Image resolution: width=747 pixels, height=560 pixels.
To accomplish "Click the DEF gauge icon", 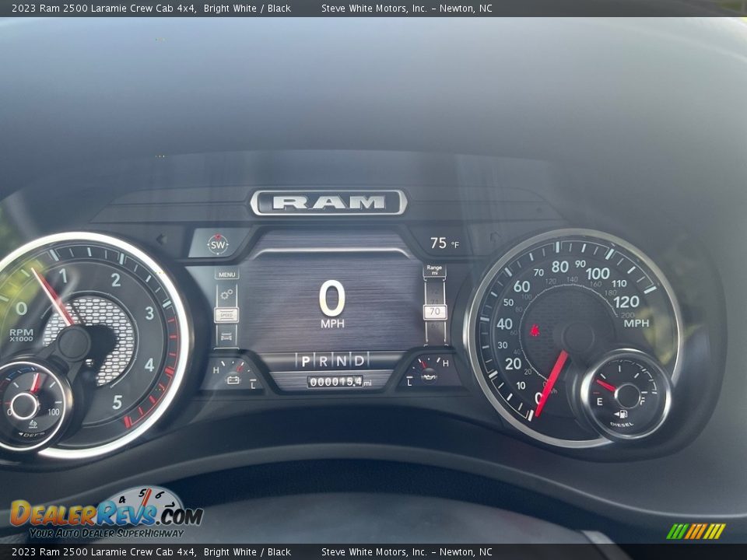I will 33,424.
